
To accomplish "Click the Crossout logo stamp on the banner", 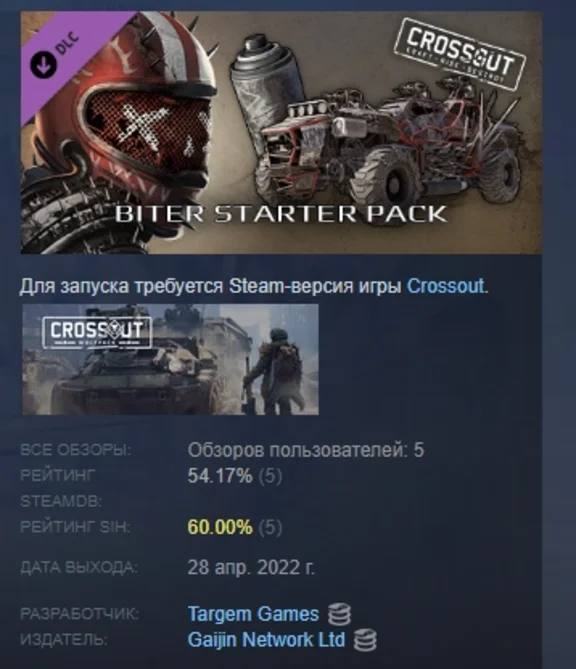I will point(460,54).
